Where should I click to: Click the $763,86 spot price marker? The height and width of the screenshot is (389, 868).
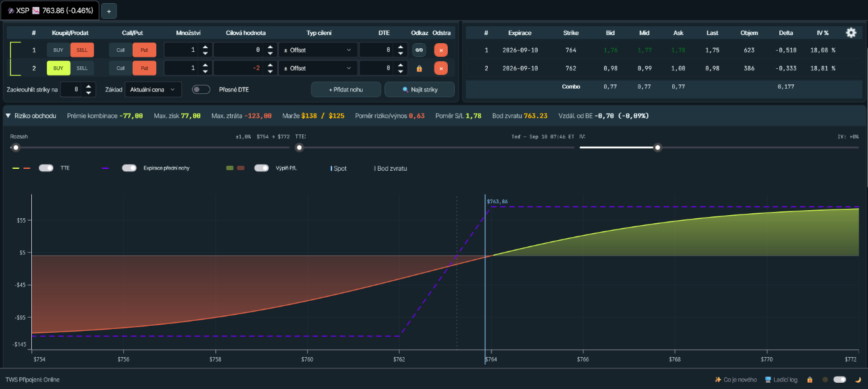(497, 201)
